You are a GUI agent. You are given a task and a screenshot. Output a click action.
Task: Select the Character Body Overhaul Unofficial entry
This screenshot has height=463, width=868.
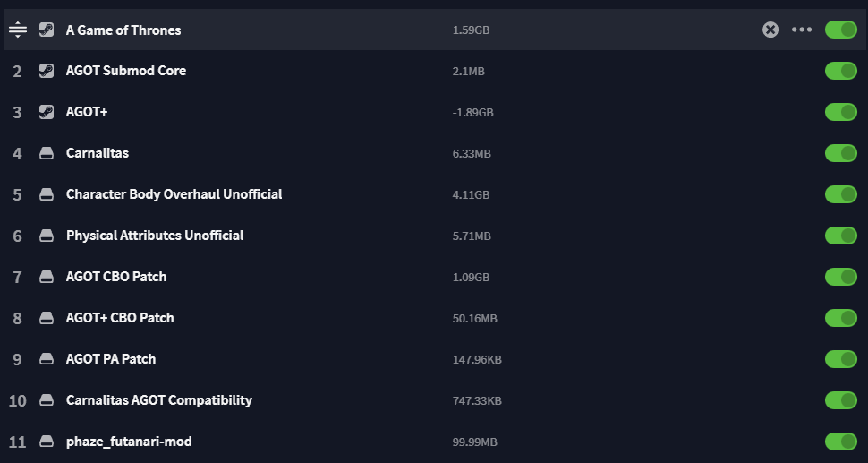pyautogui.click(x=434, y=194)
